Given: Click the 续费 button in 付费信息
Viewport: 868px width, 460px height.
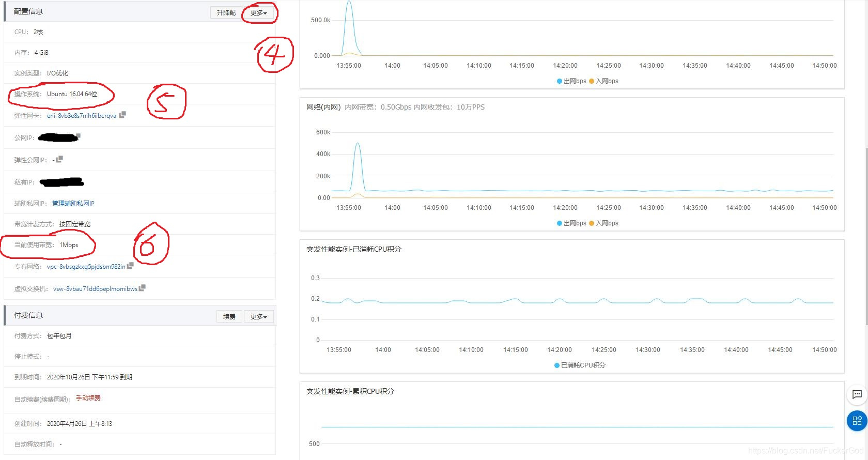Looking at the screenshot, I should 229,316.
